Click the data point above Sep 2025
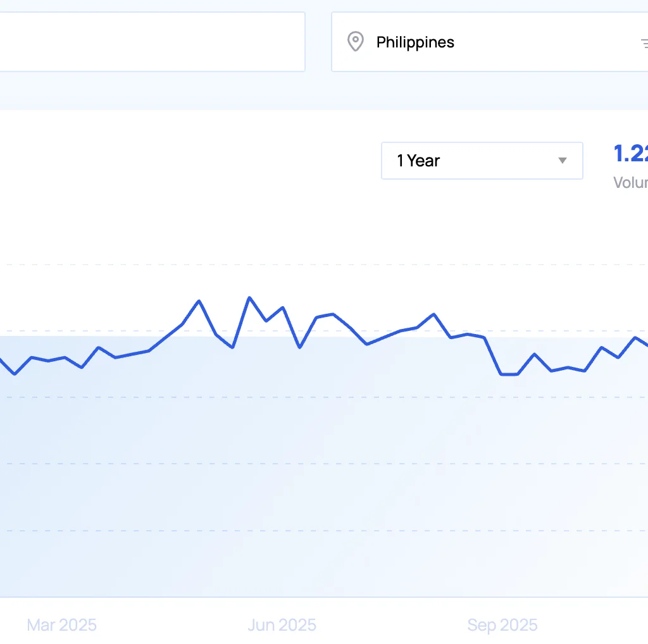The height and width of the screenshot is (644, 648). tap(502, 373)
